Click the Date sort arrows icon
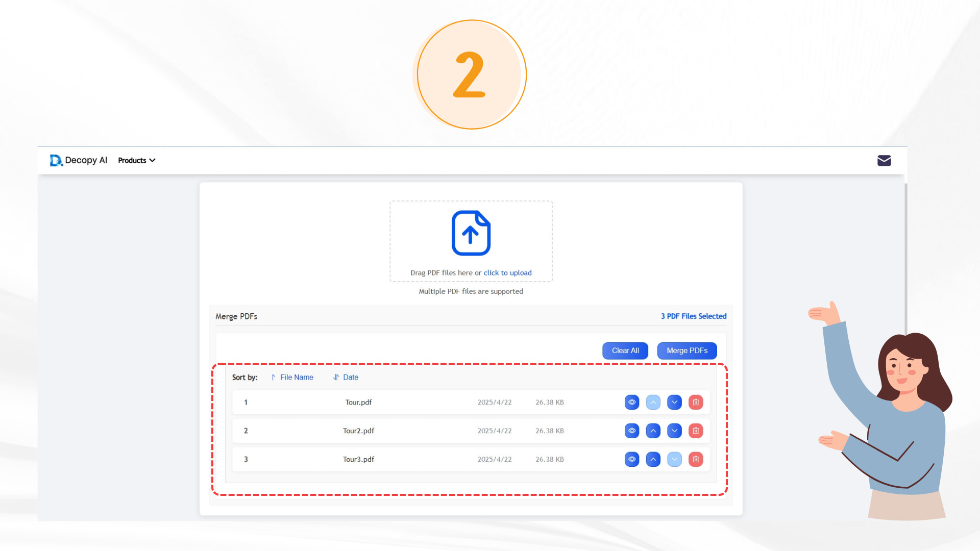The height and width of the screenshot is (551, 980). pos(336,378)
